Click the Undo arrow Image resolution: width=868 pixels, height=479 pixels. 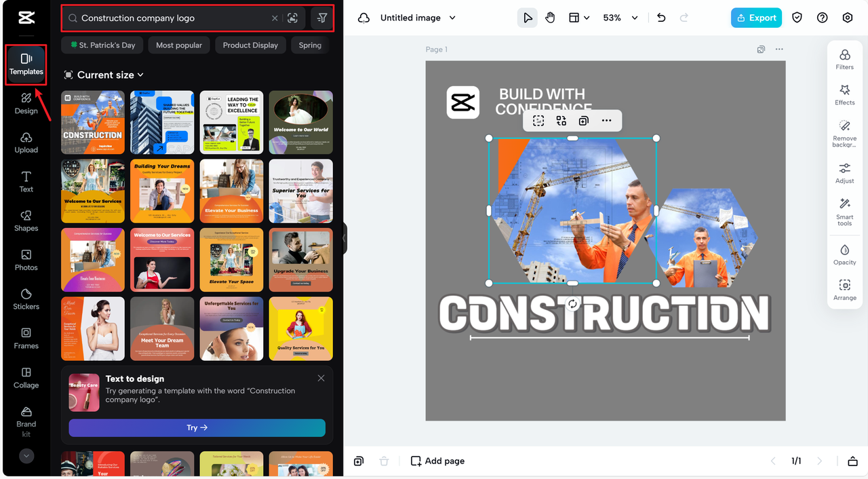(661, 18)
